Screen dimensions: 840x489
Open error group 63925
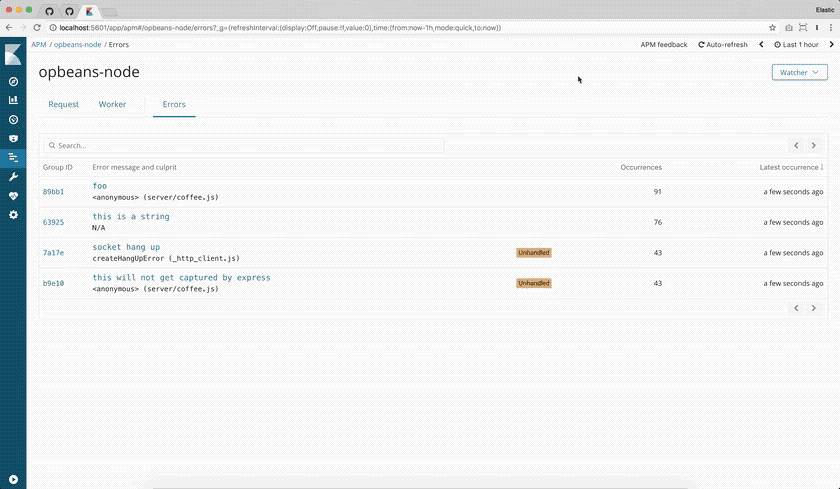pos(54,222)
